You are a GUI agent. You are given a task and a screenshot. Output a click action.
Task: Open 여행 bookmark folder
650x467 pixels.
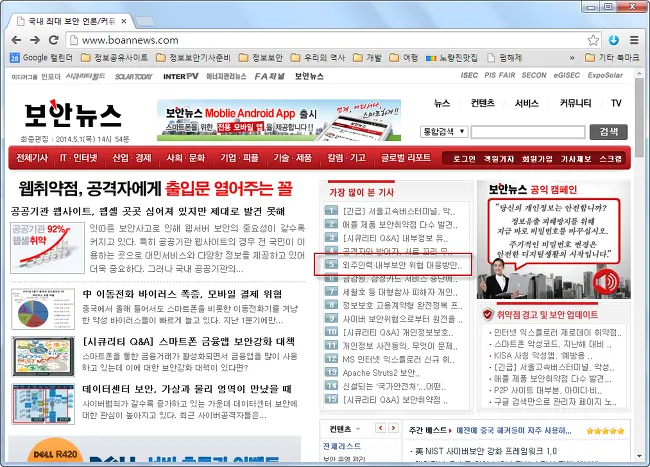404,58
